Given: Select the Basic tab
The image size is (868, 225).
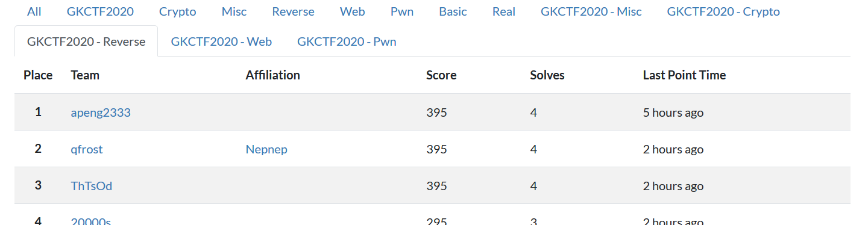Looking at the screenshot, I should [453, 11].
